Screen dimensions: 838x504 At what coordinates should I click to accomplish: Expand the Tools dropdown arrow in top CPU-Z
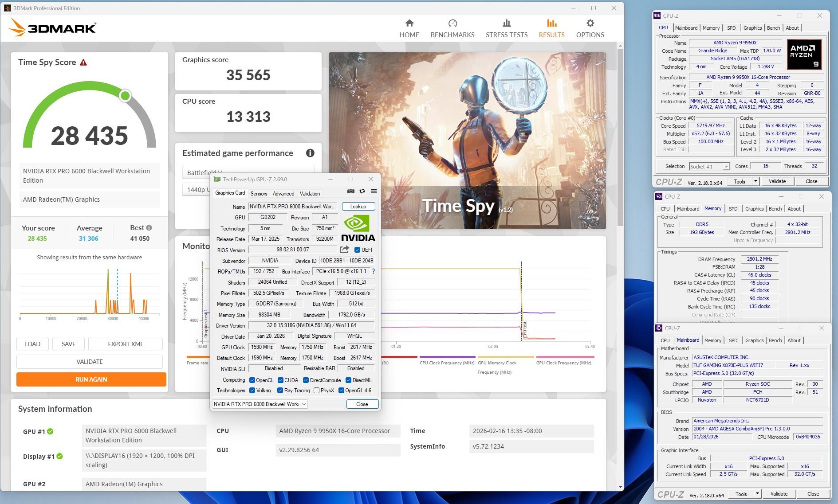pos(755,181)
